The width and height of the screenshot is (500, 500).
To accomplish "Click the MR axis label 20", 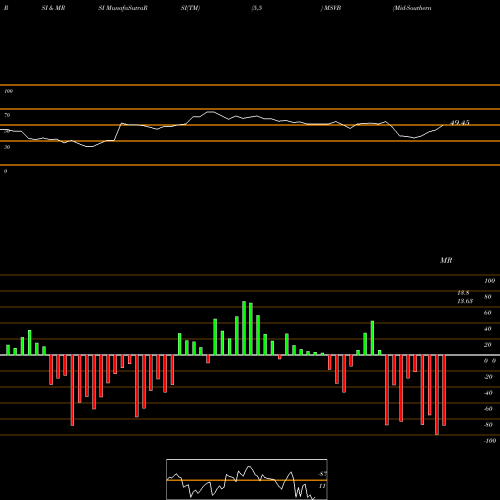I will click(488, 345).
